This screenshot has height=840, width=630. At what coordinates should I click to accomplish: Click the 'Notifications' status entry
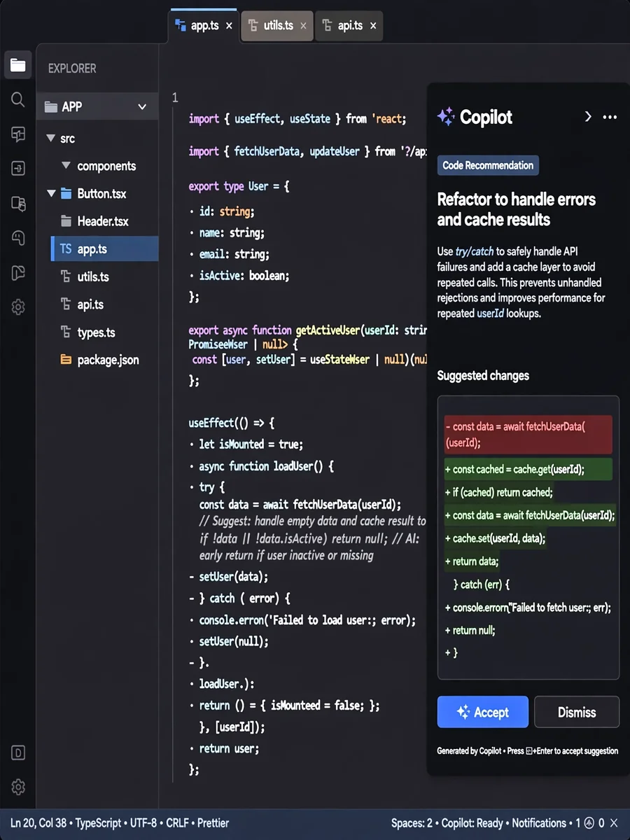coord(539,823)
